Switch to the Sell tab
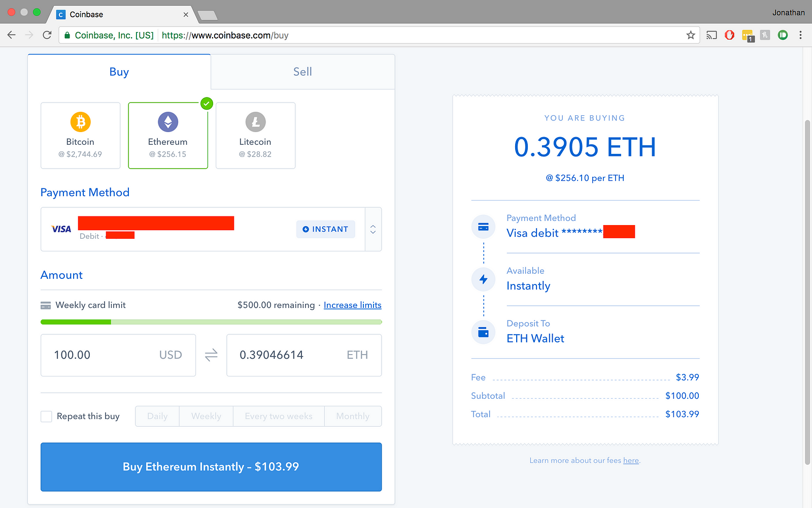 302,72
